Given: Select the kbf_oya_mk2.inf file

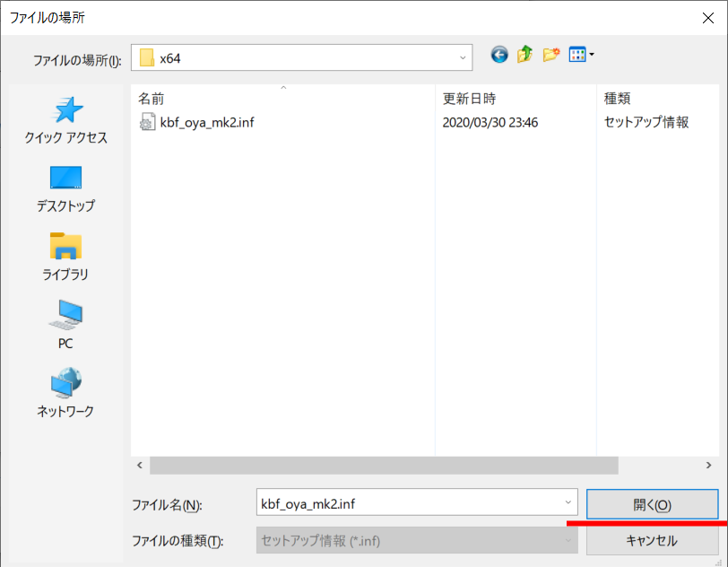Looking at the screenshot, I should [206, 122].
